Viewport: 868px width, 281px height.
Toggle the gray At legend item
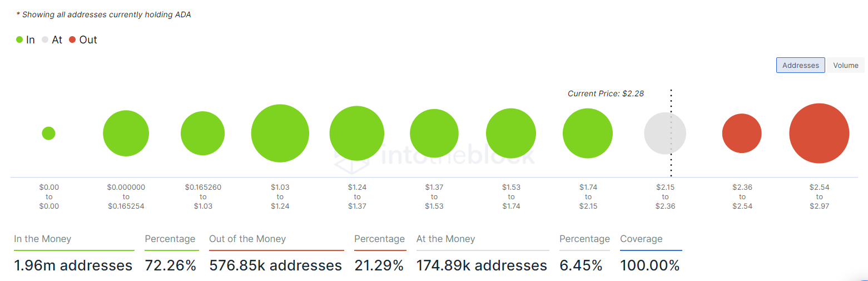[52, 40]
